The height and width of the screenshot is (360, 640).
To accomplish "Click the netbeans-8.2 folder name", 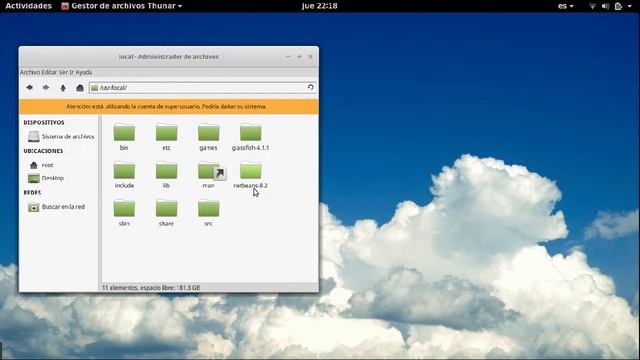I will click(251, 186).
